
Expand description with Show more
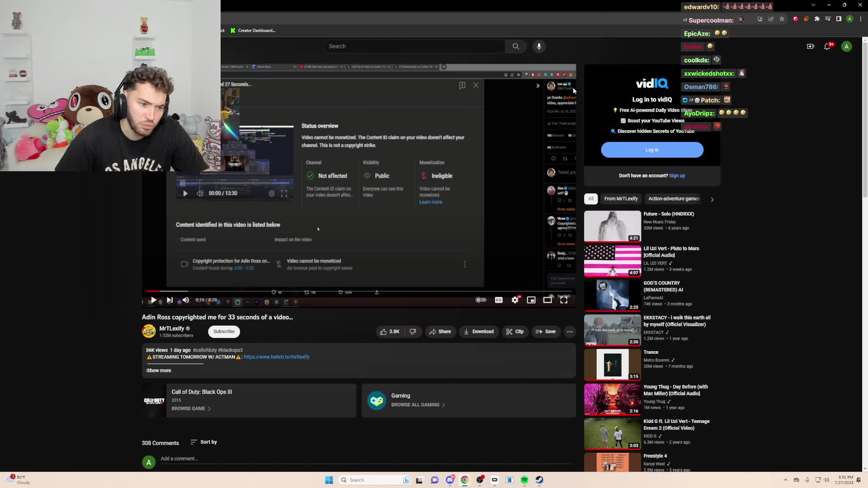click(159, 371)
